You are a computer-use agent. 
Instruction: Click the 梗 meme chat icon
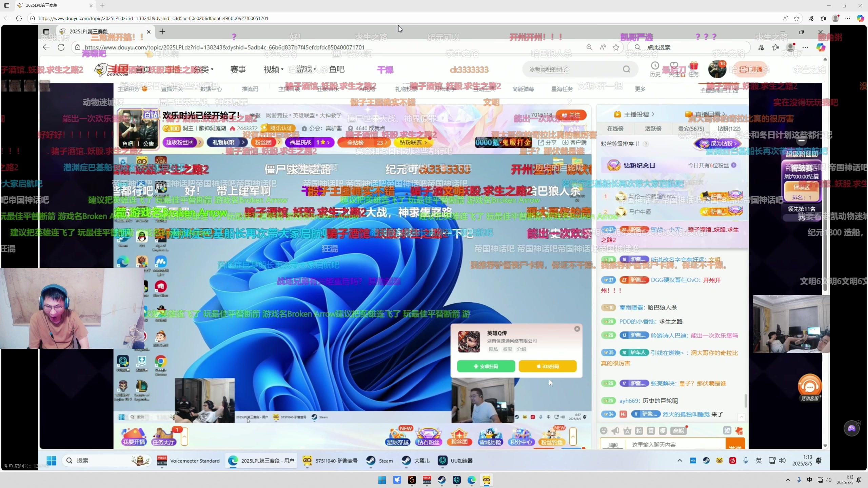click(x=663, y=430)
